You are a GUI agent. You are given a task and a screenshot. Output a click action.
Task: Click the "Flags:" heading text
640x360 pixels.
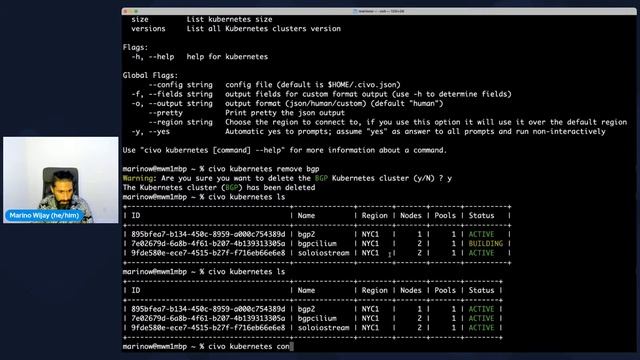(136, 47)
